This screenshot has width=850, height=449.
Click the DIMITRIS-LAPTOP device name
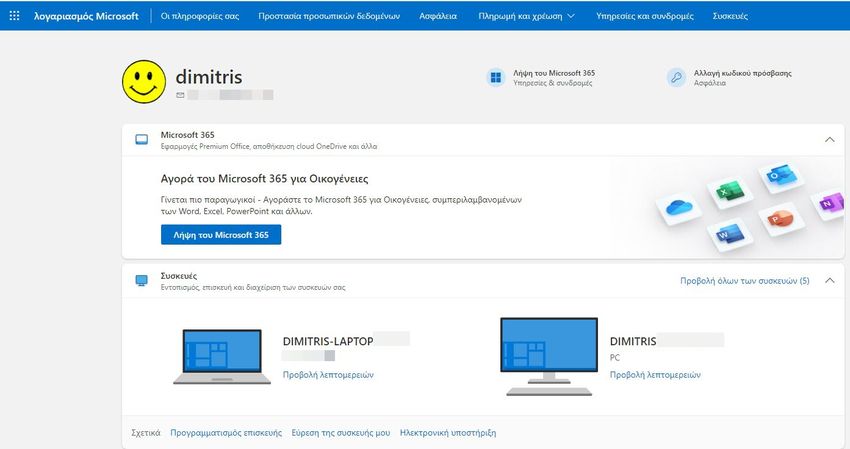[x=328, y=341]
